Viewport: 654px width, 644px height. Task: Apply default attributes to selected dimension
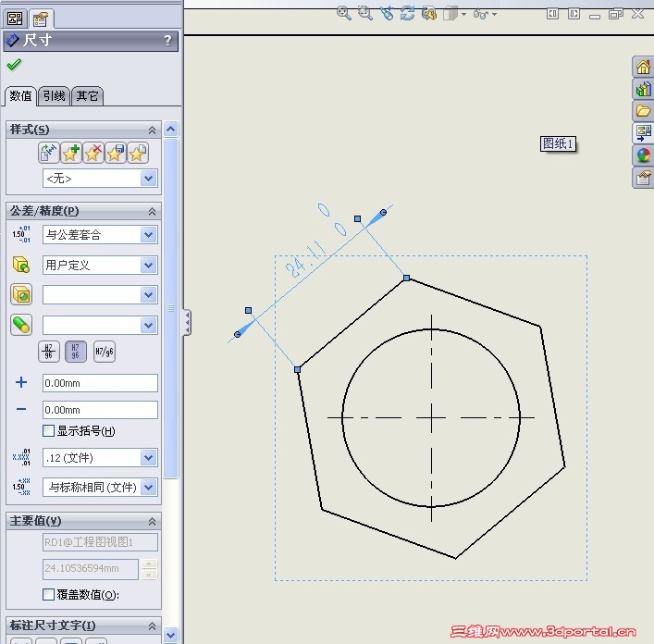coord(49,153)
